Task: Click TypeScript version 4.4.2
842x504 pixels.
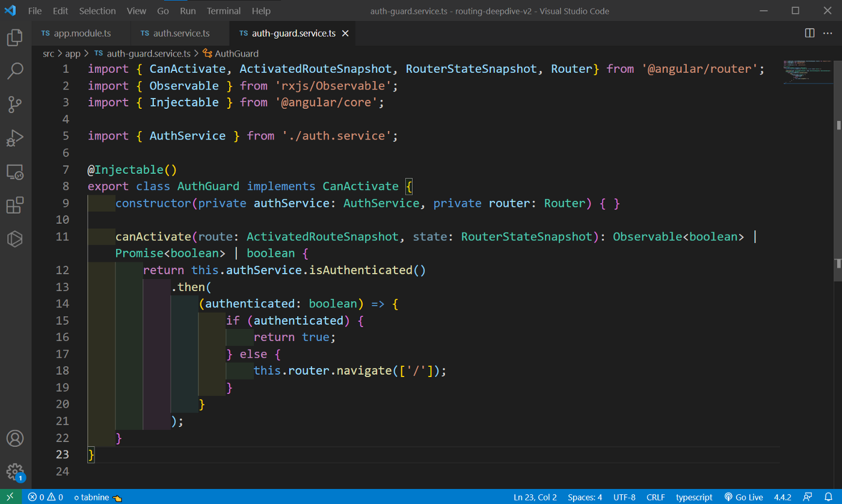Action: (x=782, y=497)
